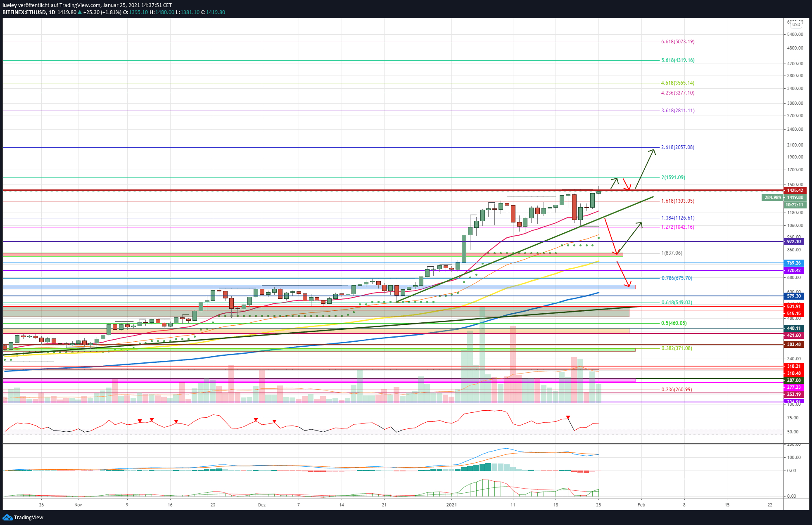Select the 2021 label on time axis
Viewport: 812px width, 525px height.
click(452, 505)
